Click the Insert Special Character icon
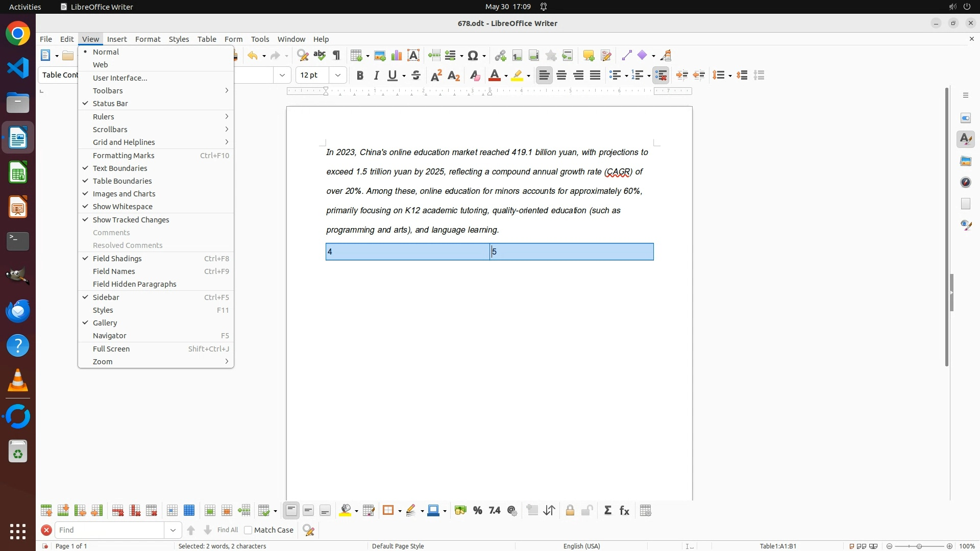The image size is (980, 551). click(473, 56)
